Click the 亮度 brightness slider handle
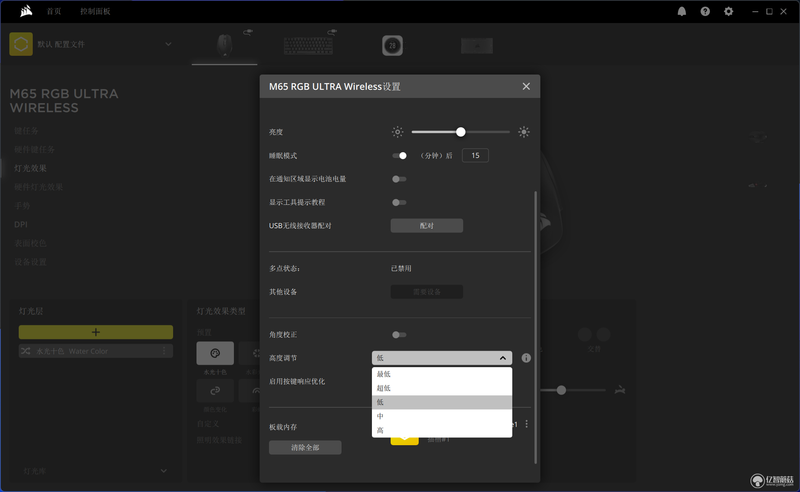 tap(461, 132)
